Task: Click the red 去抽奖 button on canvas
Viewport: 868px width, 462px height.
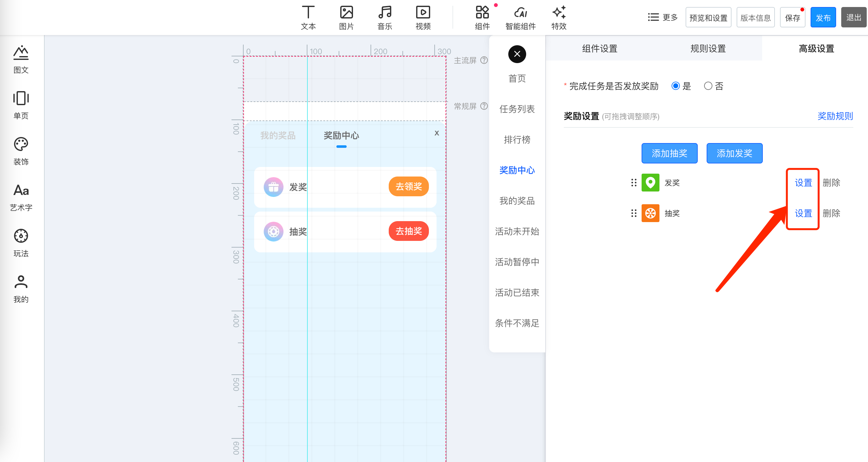Action: point(408,231)
